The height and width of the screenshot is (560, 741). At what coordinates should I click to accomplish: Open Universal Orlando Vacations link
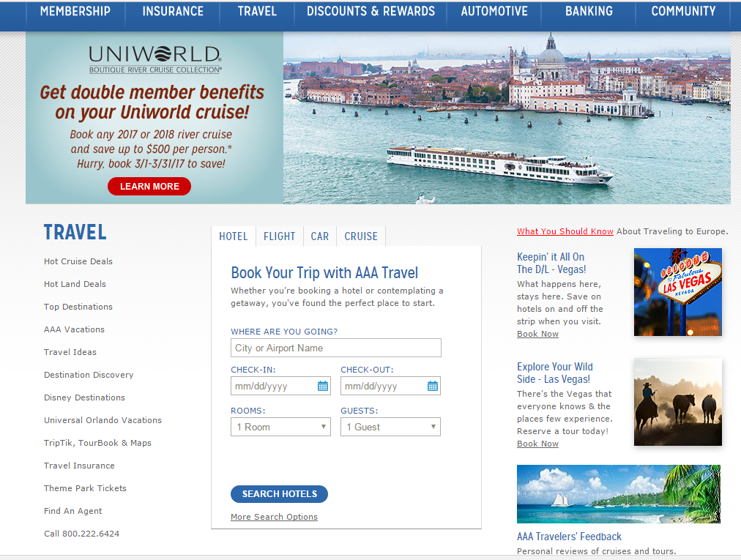pyautogui.click(x=103, y=420)
